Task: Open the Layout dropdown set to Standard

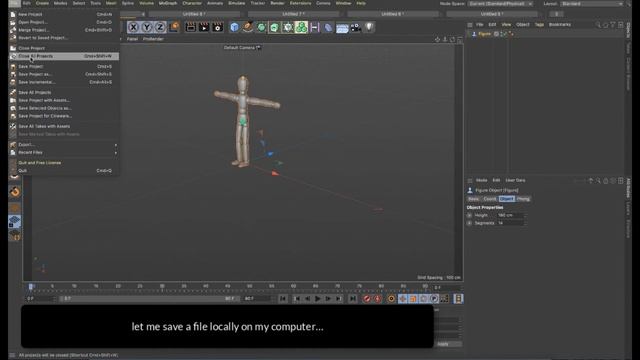Action: (x=592, y=4)
